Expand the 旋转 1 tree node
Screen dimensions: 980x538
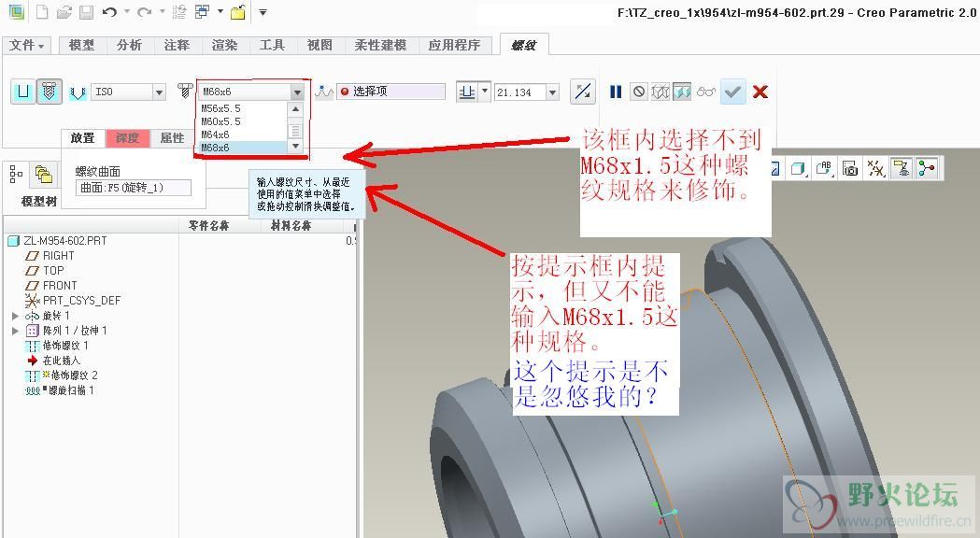(16, 316)
